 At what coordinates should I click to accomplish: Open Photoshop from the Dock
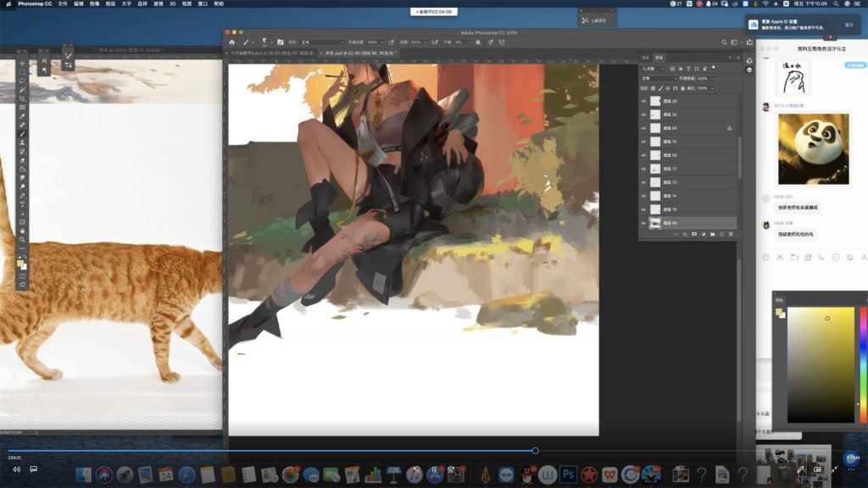569,474
